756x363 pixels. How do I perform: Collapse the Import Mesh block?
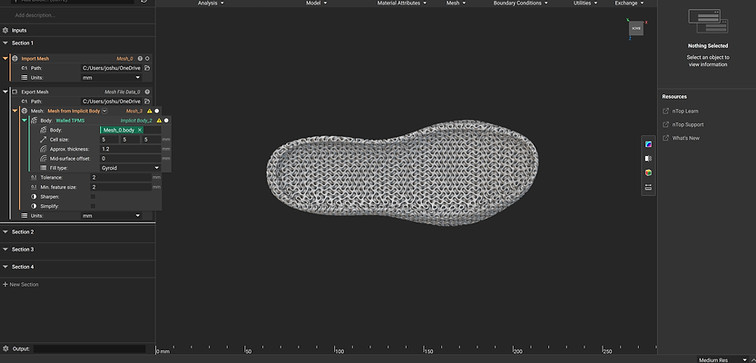[5, 58]
